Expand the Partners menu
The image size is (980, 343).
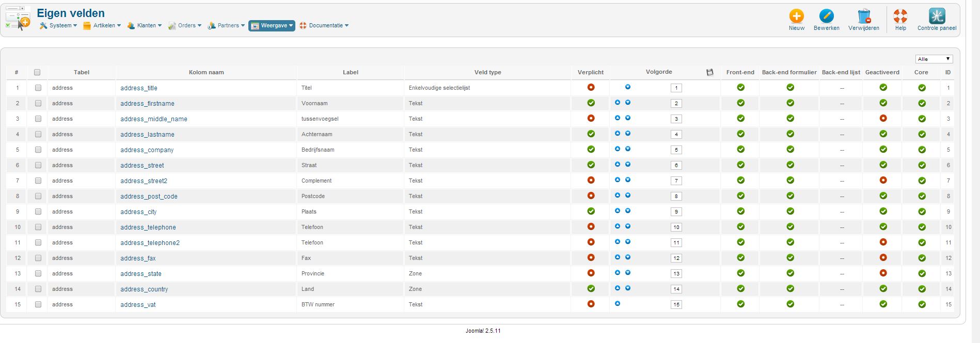click(226, 25)
